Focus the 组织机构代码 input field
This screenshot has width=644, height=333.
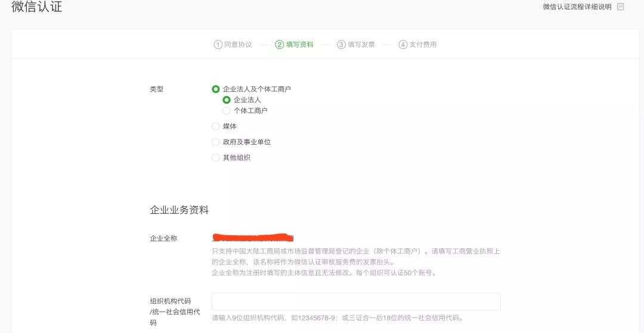356,301
